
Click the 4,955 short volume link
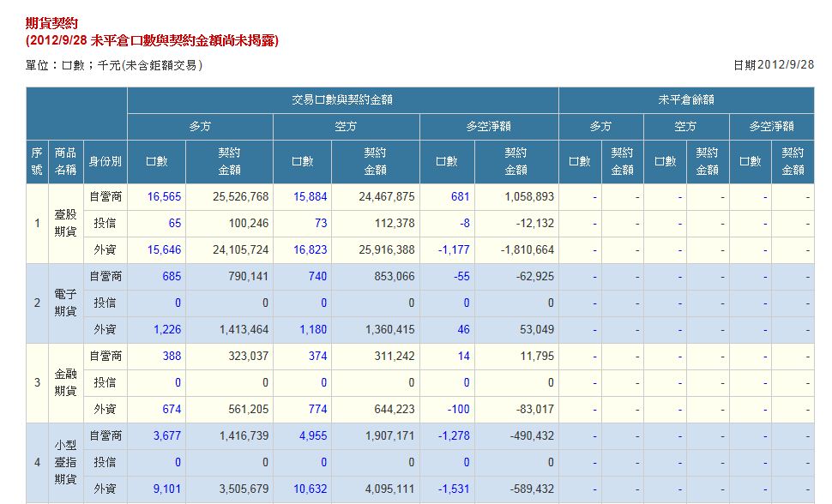(313, 435)
